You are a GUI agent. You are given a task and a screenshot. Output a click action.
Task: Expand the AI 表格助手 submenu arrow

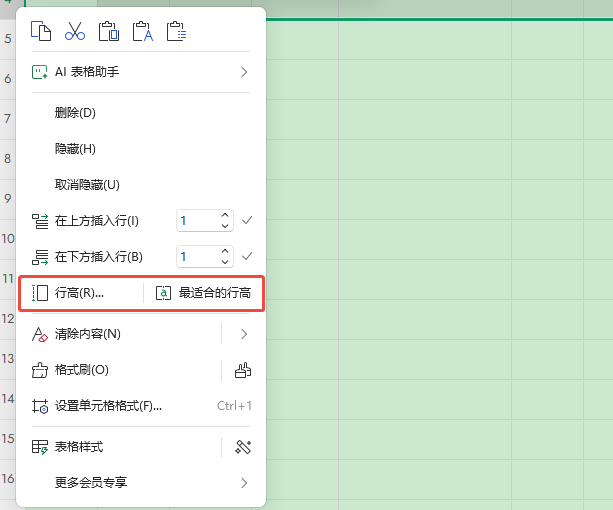(244, 72)
